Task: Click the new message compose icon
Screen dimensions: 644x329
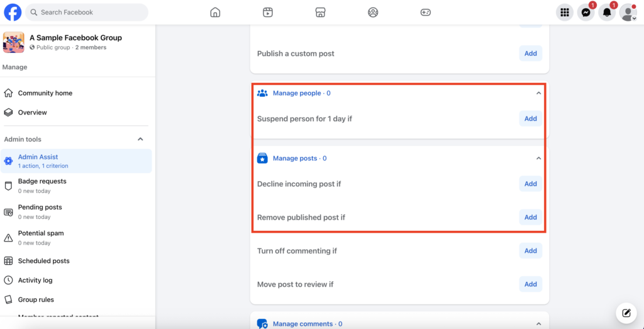Action: point(626,313)
